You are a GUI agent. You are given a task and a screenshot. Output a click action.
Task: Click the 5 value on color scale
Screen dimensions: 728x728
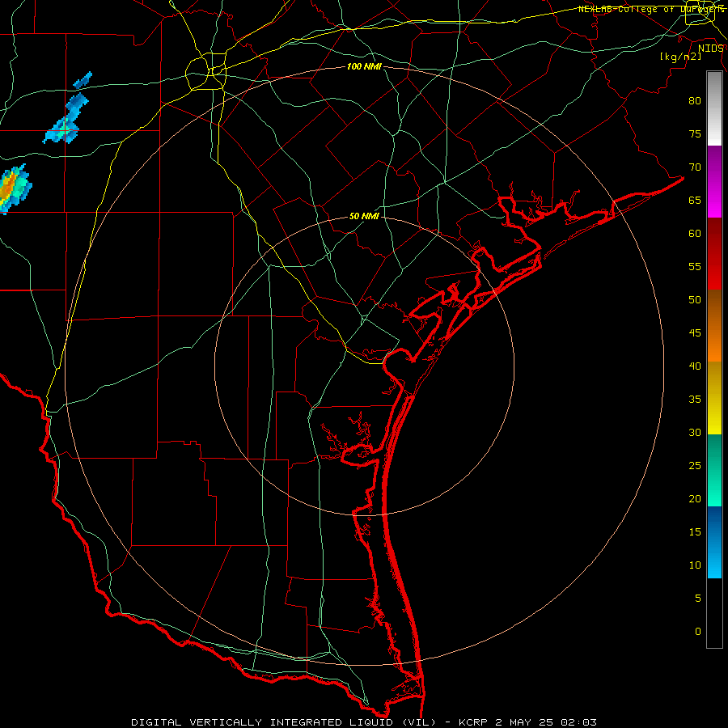click(698, 598)
